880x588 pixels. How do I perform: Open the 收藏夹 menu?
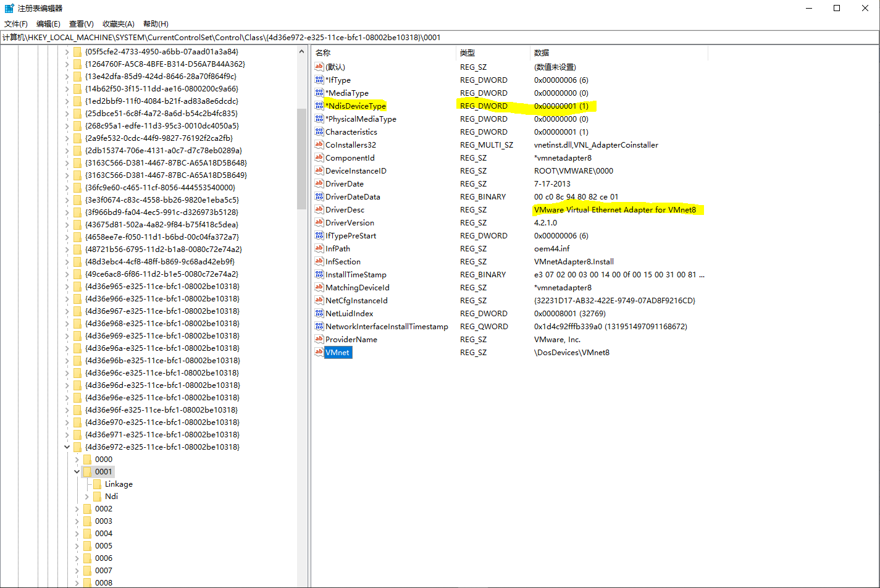117,23
